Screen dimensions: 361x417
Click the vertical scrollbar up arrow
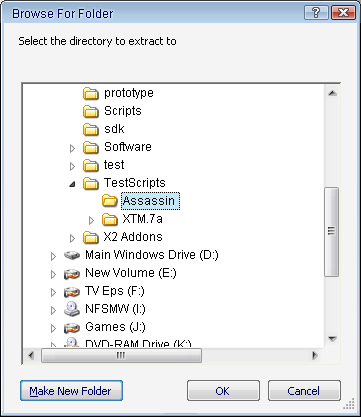pyautogui.click(x=332, y=93)
